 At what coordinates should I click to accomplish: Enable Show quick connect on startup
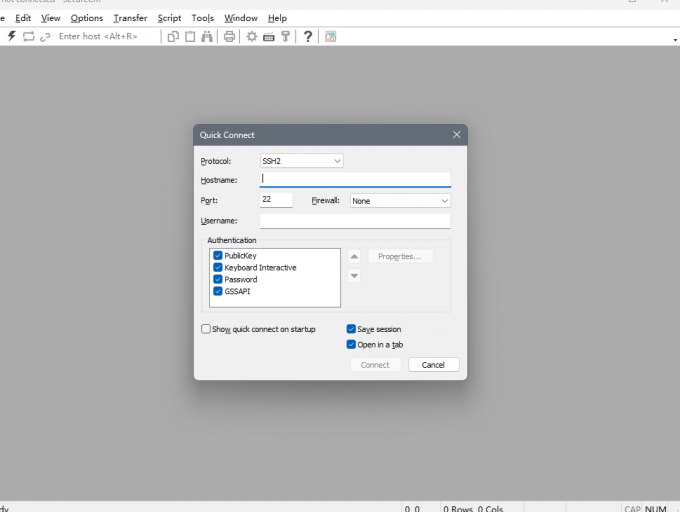point(206,329)
